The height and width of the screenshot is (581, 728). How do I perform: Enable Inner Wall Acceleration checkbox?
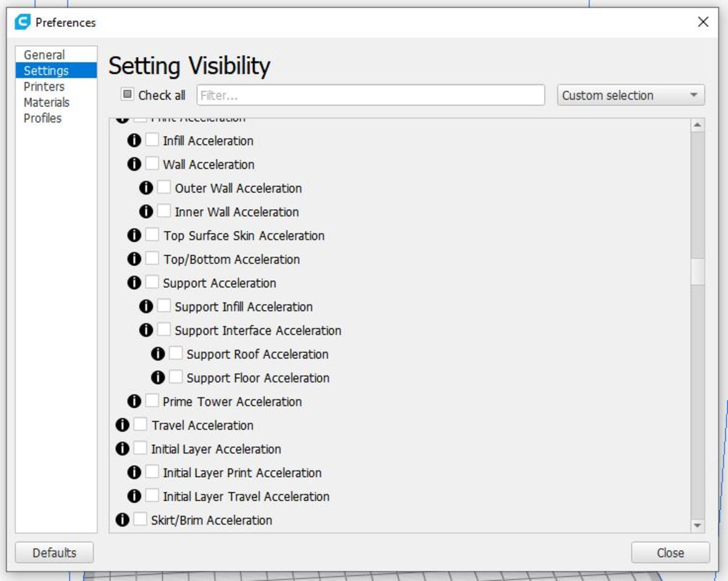point(164,211)
